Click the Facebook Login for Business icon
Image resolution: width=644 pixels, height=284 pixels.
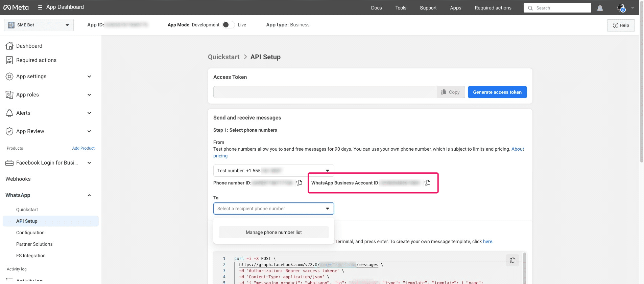pos(9,163)
